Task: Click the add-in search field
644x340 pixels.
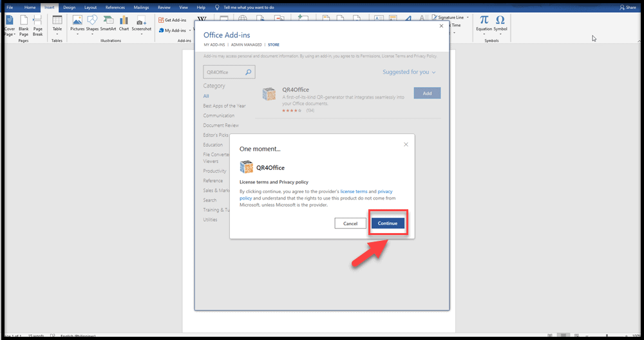Action: pos(229,72)
